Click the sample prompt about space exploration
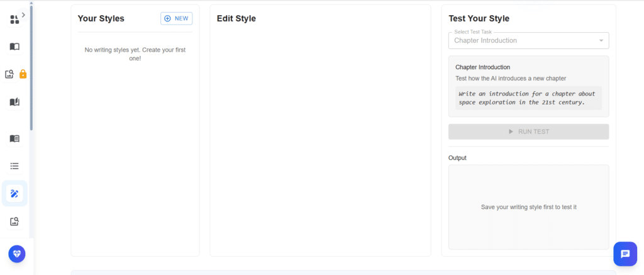Image resolution: width=644 pixels, height=275 pixels. coord(528,98)
